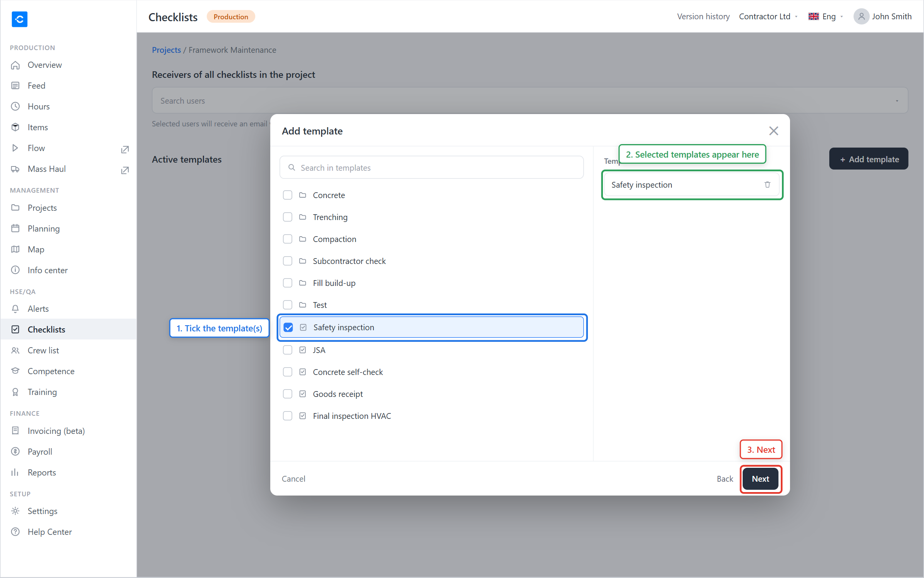Click the Settings gear icon
Screen dimensions: 924x578
click(15, 511)
